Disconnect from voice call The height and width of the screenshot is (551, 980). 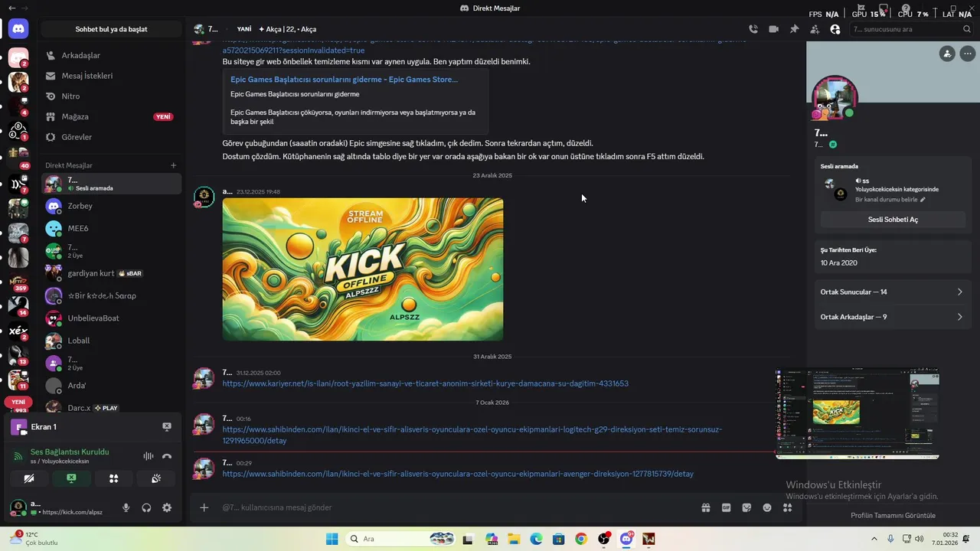point(167,456)
